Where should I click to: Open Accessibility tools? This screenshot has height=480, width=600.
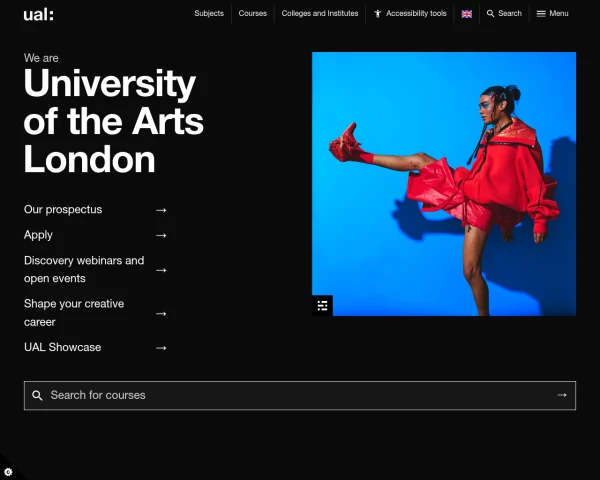pyautogui.click(x=416, y=13)
